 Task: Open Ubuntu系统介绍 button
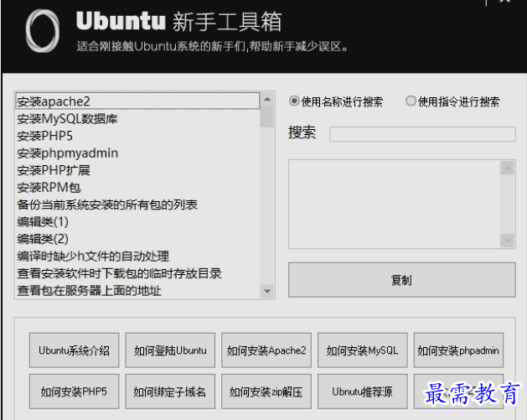point(74,350)
